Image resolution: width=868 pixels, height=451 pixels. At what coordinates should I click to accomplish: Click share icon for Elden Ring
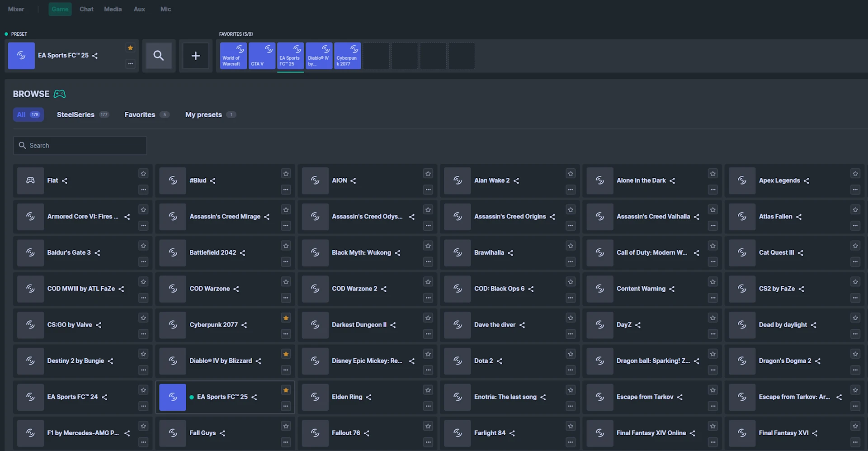(368, 397)
